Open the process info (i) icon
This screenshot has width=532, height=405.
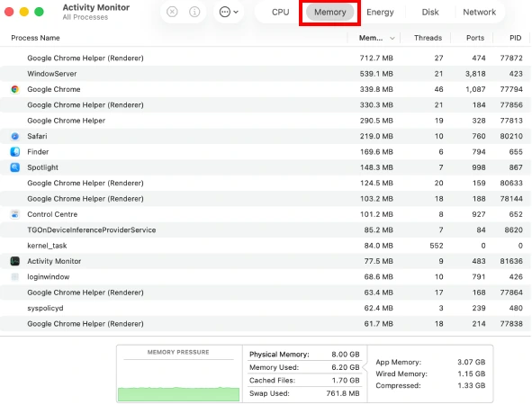[x=194, y=12]
